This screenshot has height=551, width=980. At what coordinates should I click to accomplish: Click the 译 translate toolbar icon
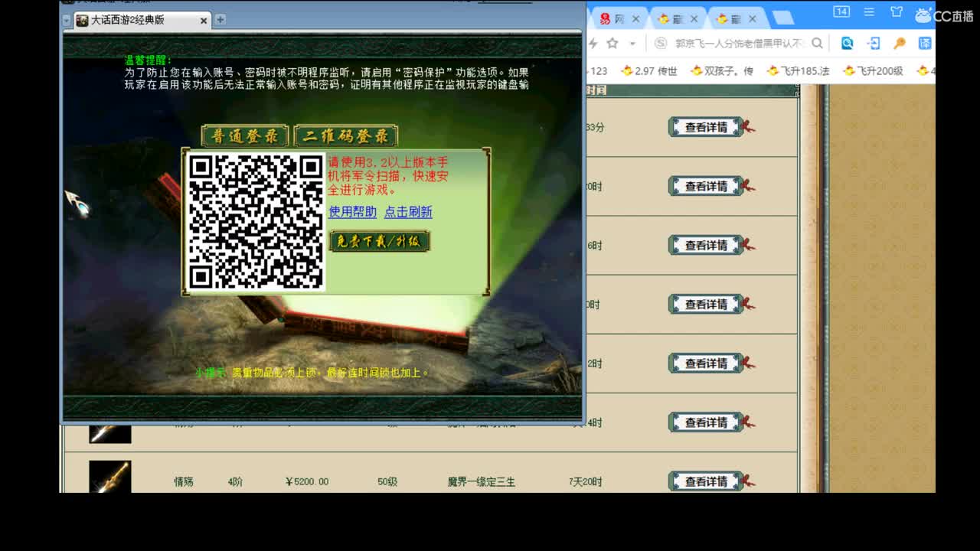pyautogui.click(x=925, y=44)
